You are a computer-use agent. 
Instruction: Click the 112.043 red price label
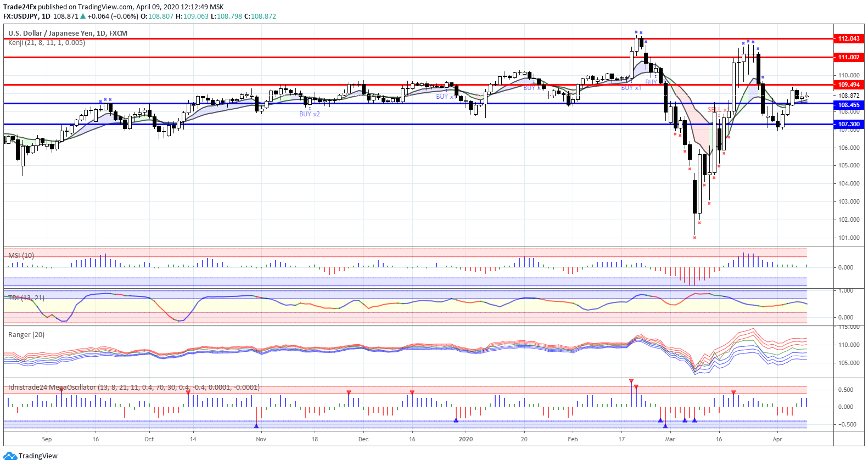[x=849, y=38]
